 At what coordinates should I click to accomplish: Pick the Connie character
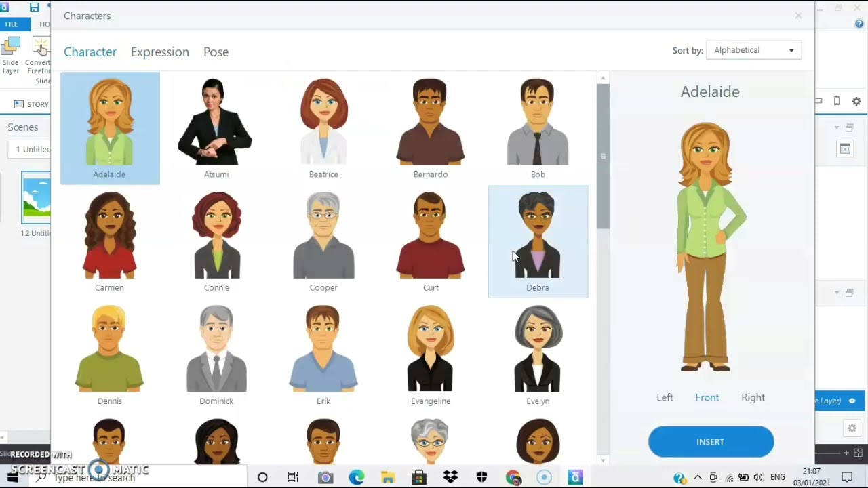(216, 242)
